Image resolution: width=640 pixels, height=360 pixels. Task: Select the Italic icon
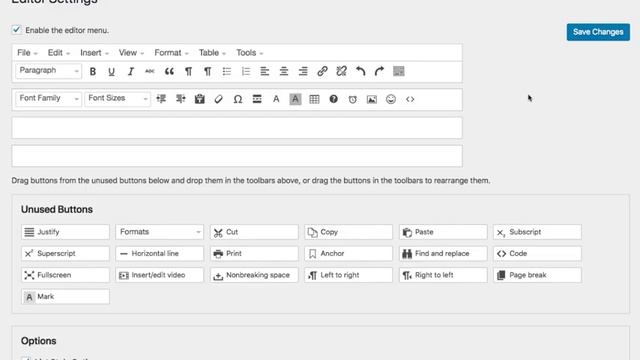131,71
